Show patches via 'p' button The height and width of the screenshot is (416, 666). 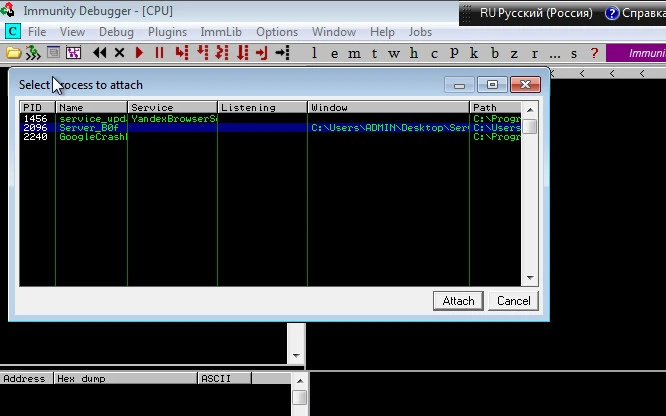454,53
